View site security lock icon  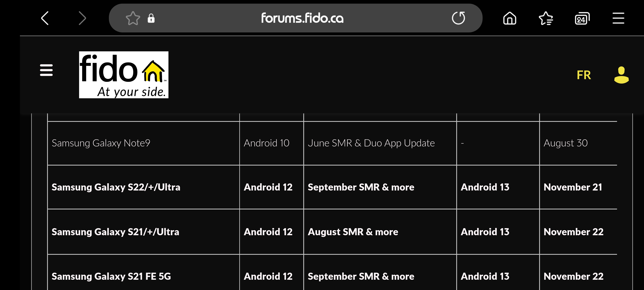point(151,18)
